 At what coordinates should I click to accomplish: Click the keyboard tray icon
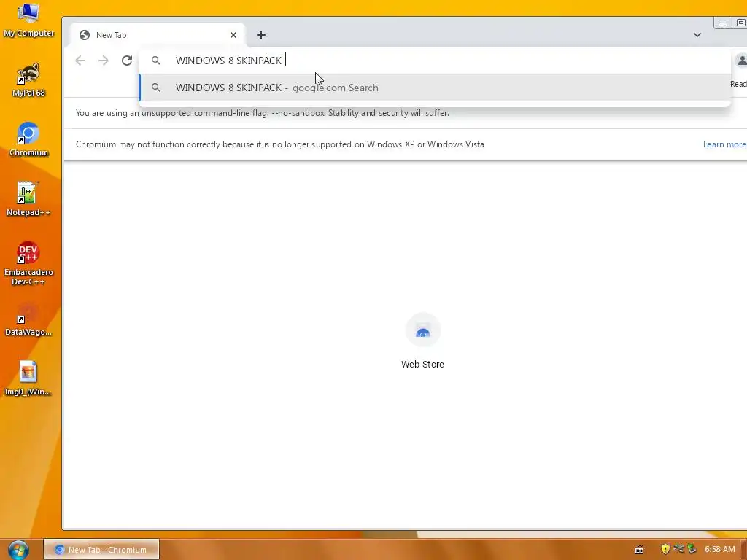coord(639,550)
